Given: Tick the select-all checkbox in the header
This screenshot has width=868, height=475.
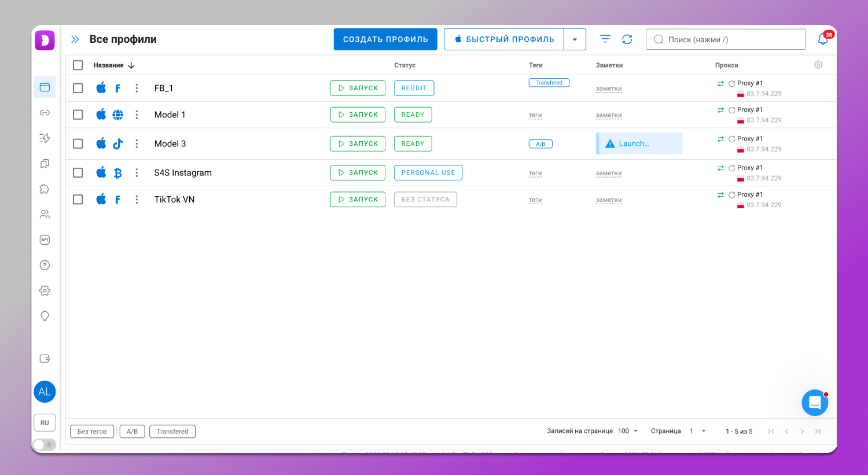Looking at the screenshot, I should click(x=78, y=65).
